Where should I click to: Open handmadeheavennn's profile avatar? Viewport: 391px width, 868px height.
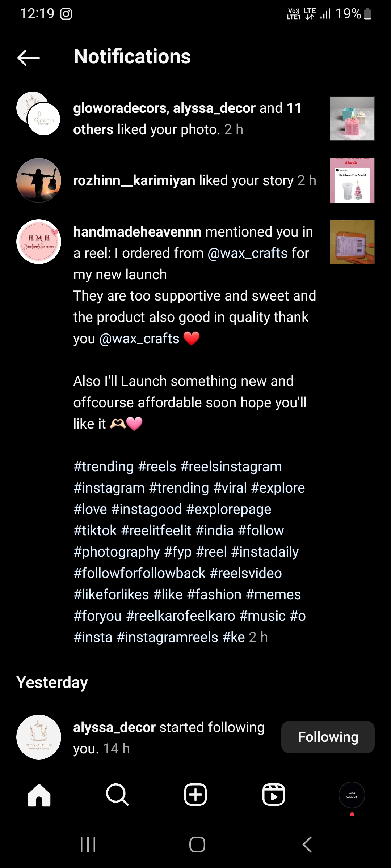point(39,242)
